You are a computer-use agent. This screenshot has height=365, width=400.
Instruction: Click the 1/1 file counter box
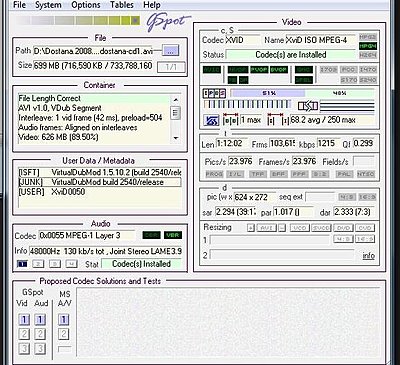pyautogui.click(x=171, y=67)
